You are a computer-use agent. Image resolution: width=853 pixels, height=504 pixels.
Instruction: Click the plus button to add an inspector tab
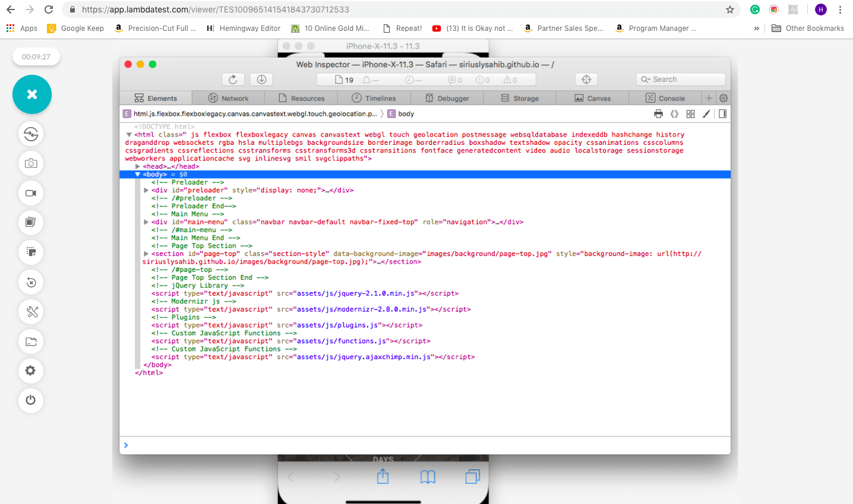pos(708,98)
